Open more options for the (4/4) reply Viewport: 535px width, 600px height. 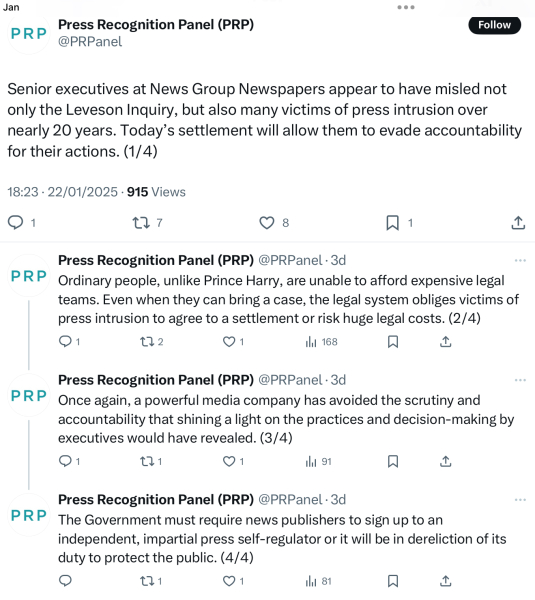point(520,500)
